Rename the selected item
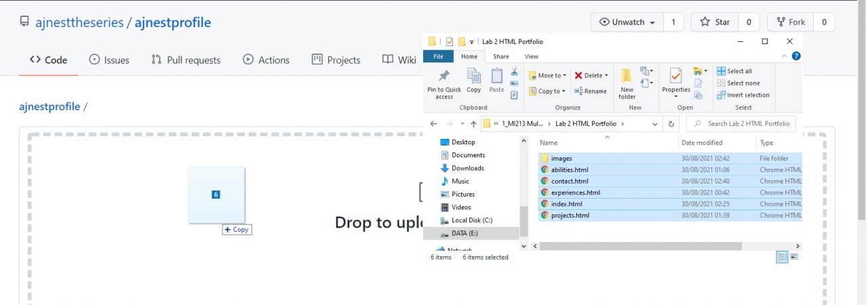868x305 pixels. click(x=591, y=91)
